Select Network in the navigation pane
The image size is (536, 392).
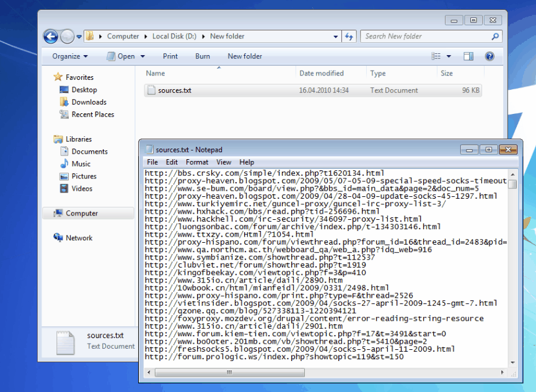tap(79, 238)
